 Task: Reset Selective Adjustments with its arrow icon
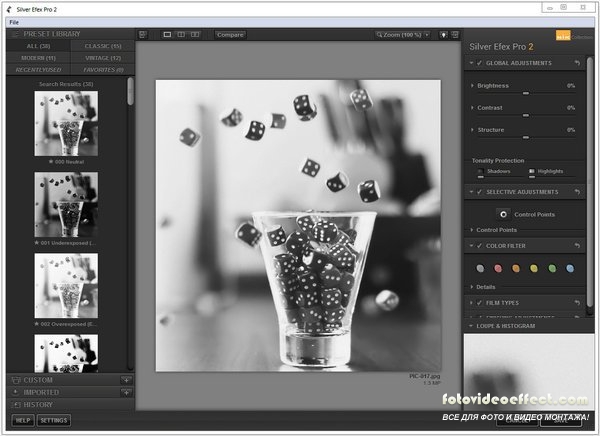(x=577, y=192)
